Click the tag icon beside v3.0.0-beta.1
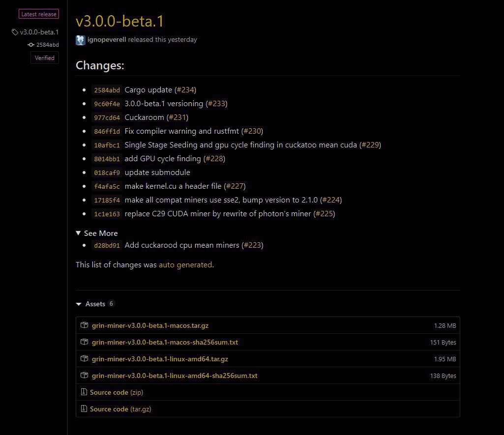The width and height of the screenshot is (504, 435). pos(15,32)
